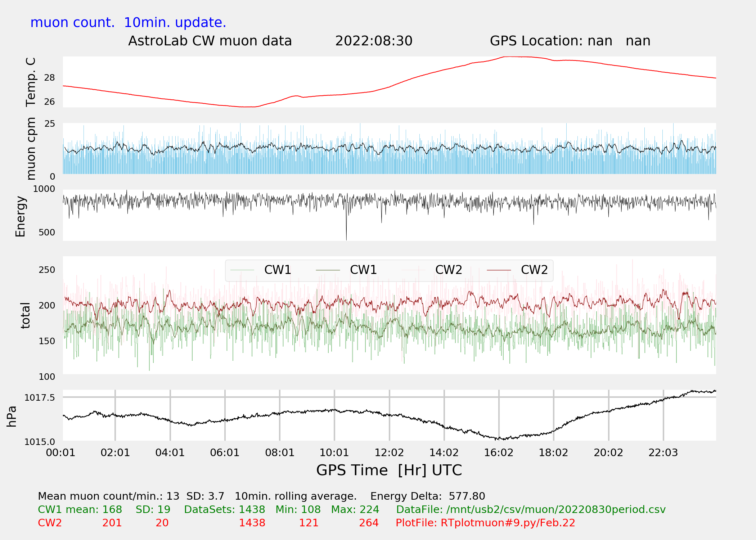Screen dimensions: 756x540
Task: Click the 'Temp. C' y-axis label
Action: (31, 82)
